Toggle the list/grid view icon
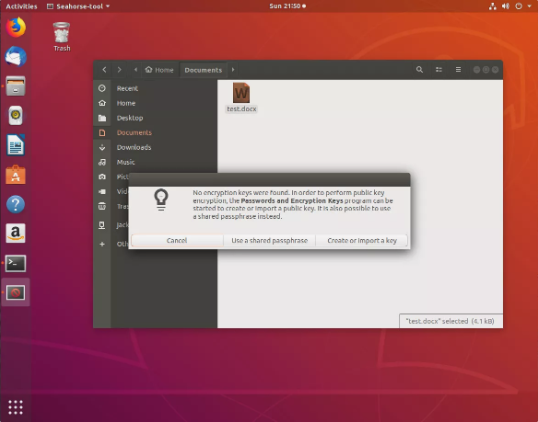538x422 pixels. (439, 70)
